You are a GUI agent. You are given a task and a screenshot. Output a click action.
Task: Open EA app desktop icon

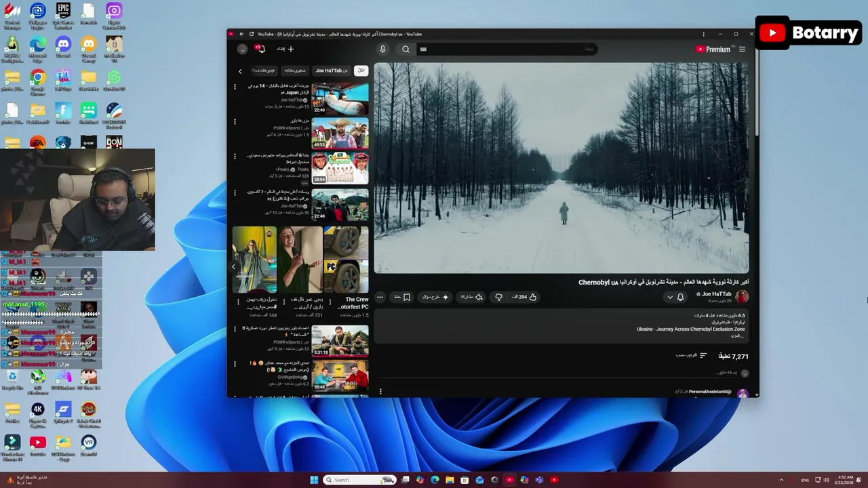[38, 142]
